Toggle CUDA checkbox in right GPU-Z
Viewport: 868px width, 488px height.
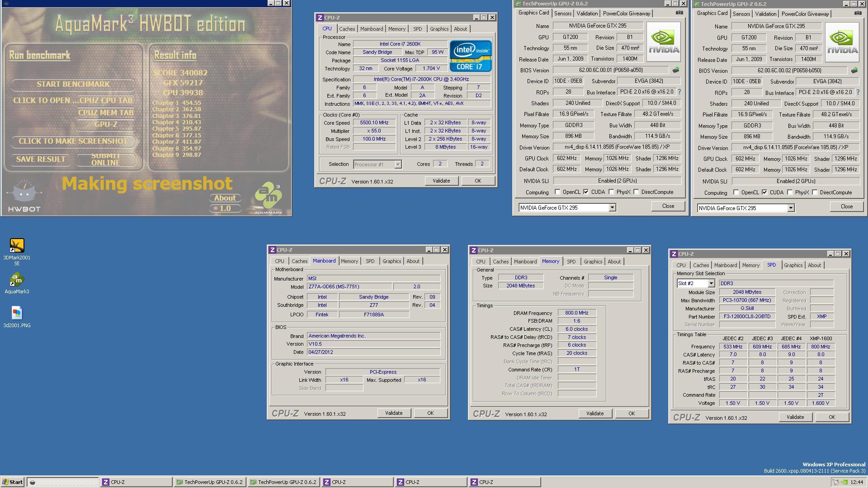[x=764, y=192]
